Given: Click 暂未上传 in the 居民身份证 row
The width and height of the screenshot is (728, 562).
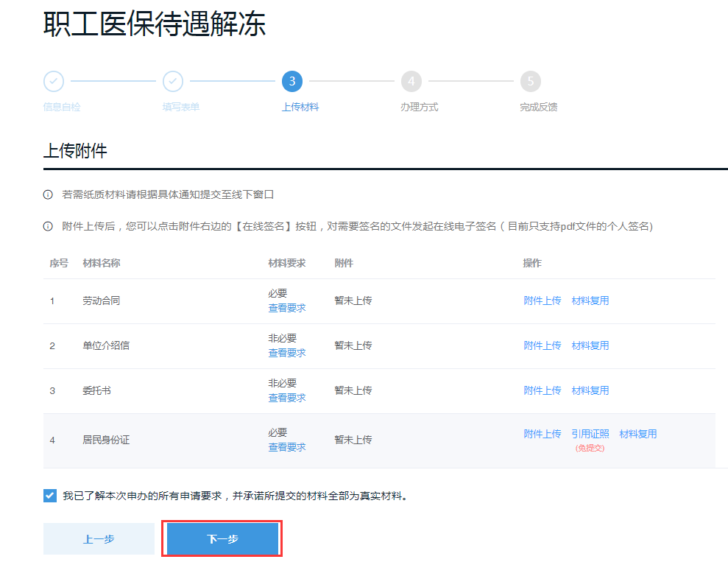Looking at the screenshot, I should pyautogui.click(x=353, y=440).
